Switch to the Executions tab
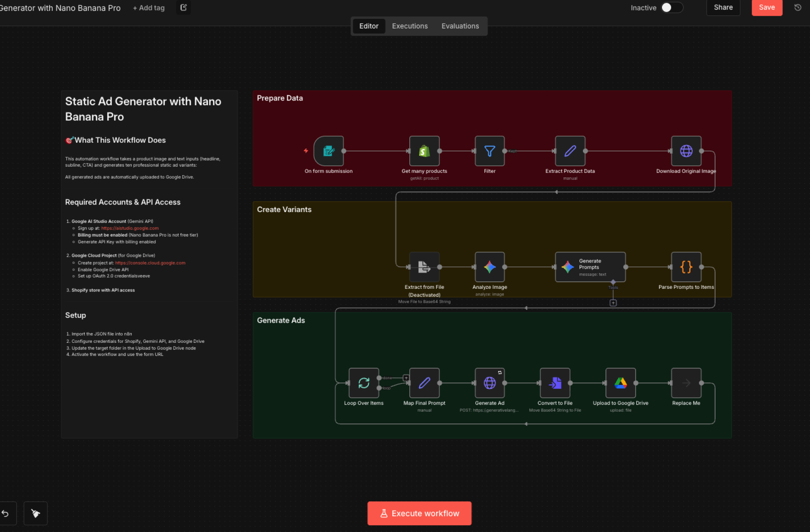The height and width of the screenshot is (532, 810). (409, 26)
